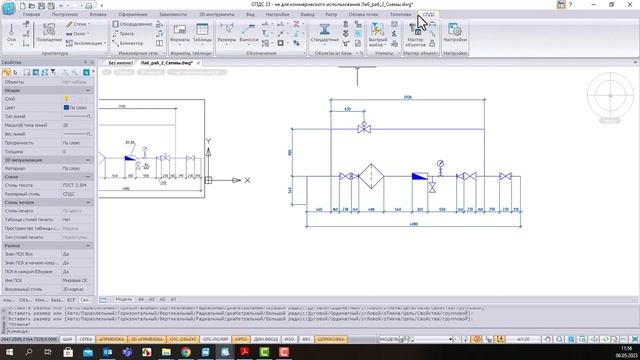Expand the Таблицы dropdown arrow

pos(202,44)
